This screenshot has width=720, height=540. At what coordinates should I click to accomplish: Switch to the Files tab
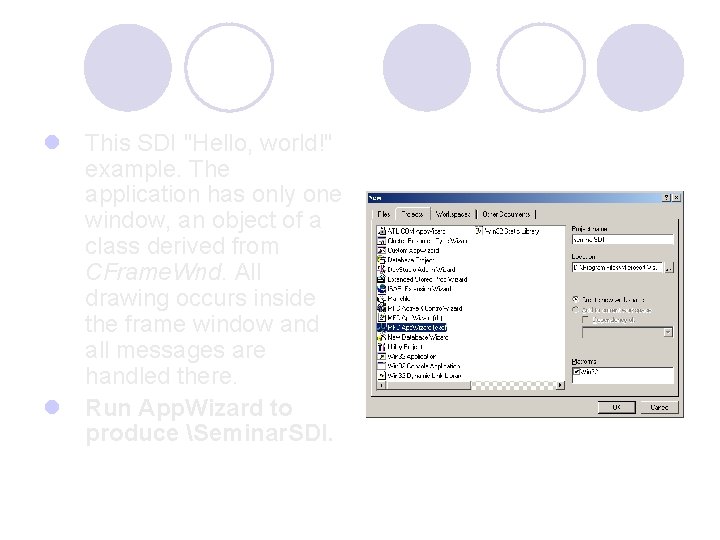point(383,214)
